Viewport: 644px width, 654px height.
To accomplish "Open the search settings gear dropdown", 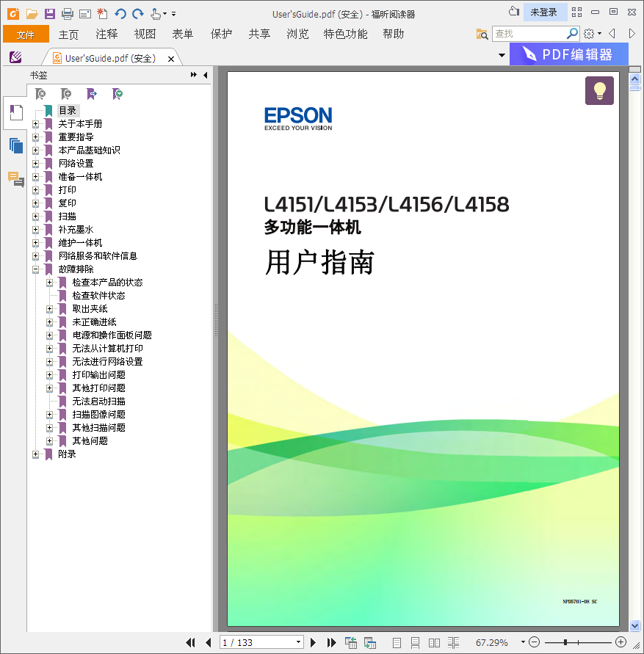I will point(593,33).
